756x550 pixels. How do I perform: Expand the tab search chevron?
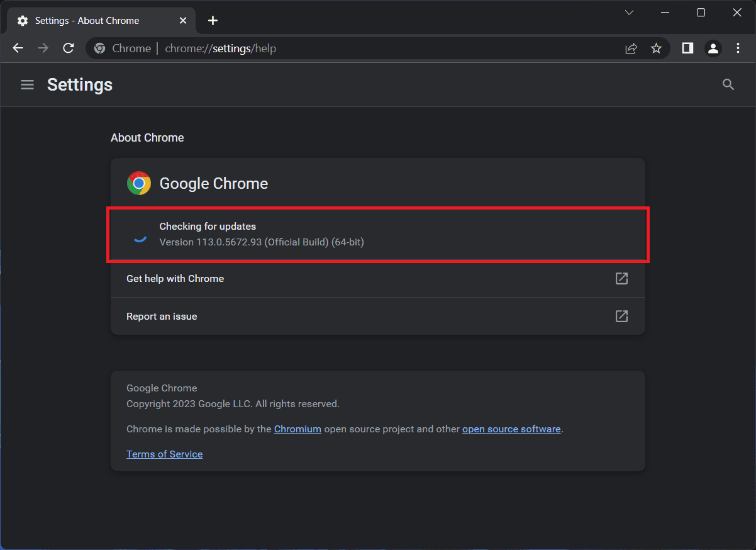[629, 13]
